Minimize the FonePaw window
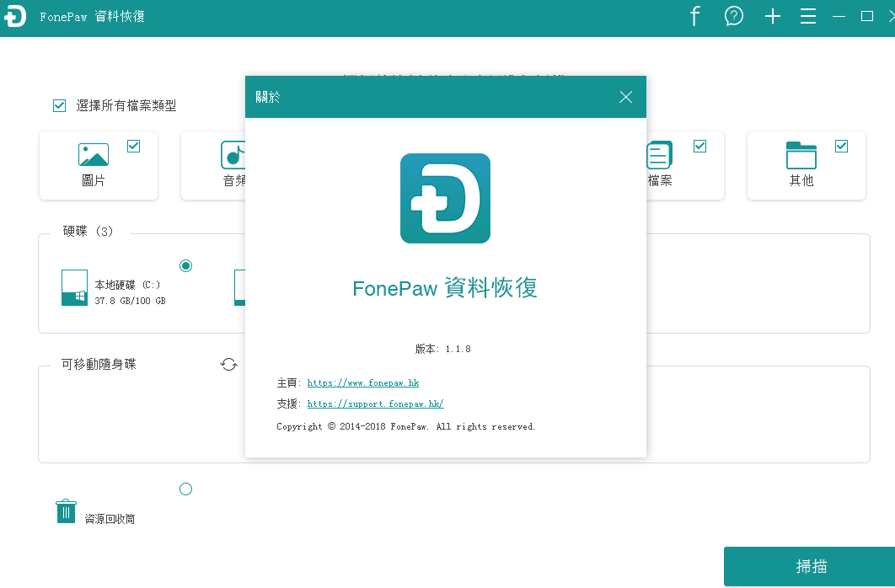Viewport: 895px width, 588px height. tap(839, 17)
